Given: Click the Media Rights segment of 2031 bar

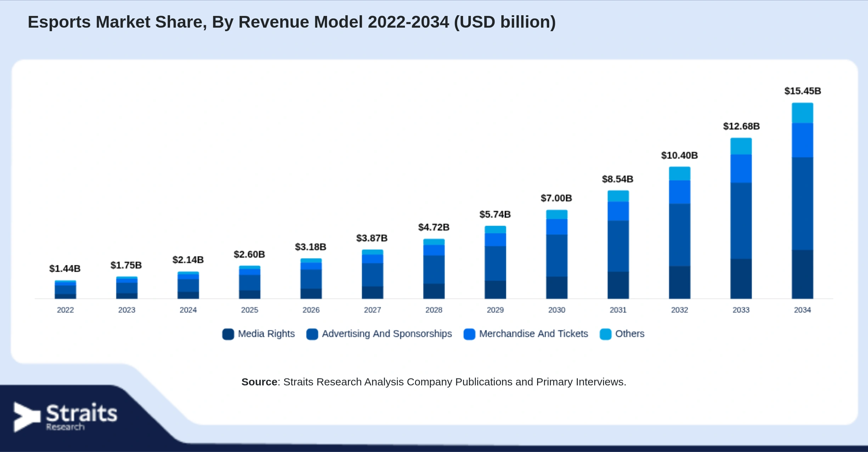Looking at the screenshot, I should click(618, 285).
